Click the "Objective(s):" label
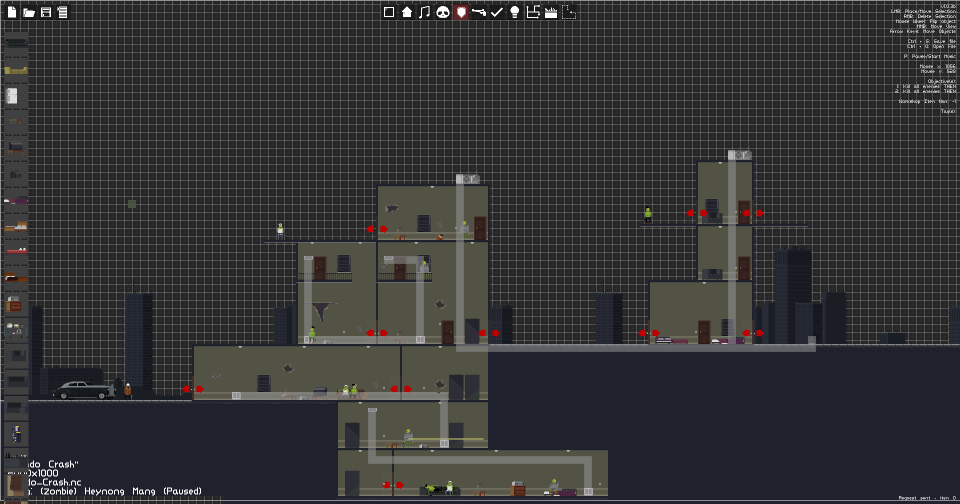Screen dimensions: 960x504 click(942, 81)
